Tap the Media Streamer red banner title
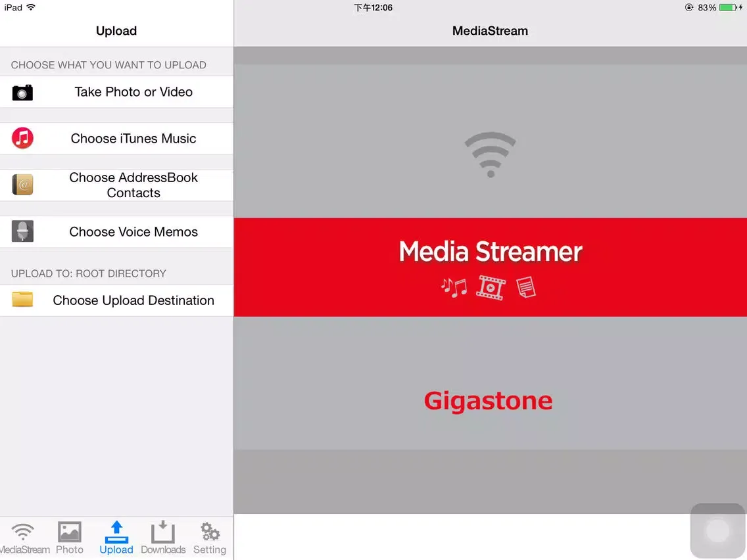The height and width of the screenshot is (560, 747). tap(491, 252)
